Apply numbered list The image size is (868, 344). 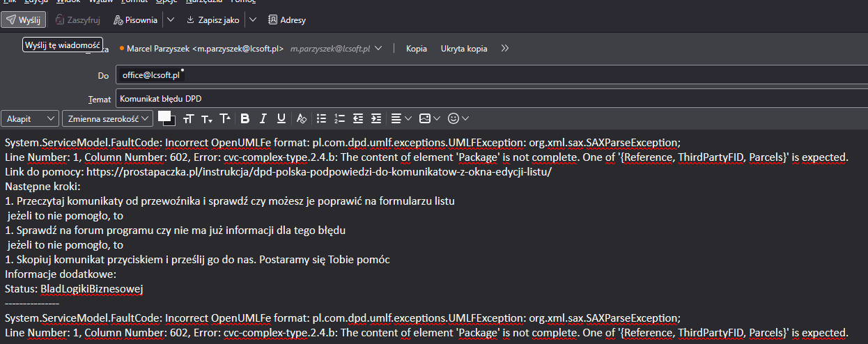click(x=339, y=119)
